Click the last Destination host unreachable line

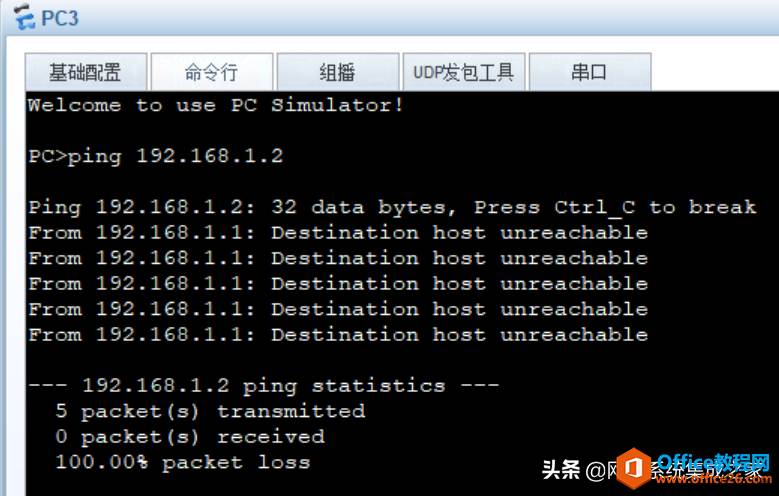pos(338,334)
